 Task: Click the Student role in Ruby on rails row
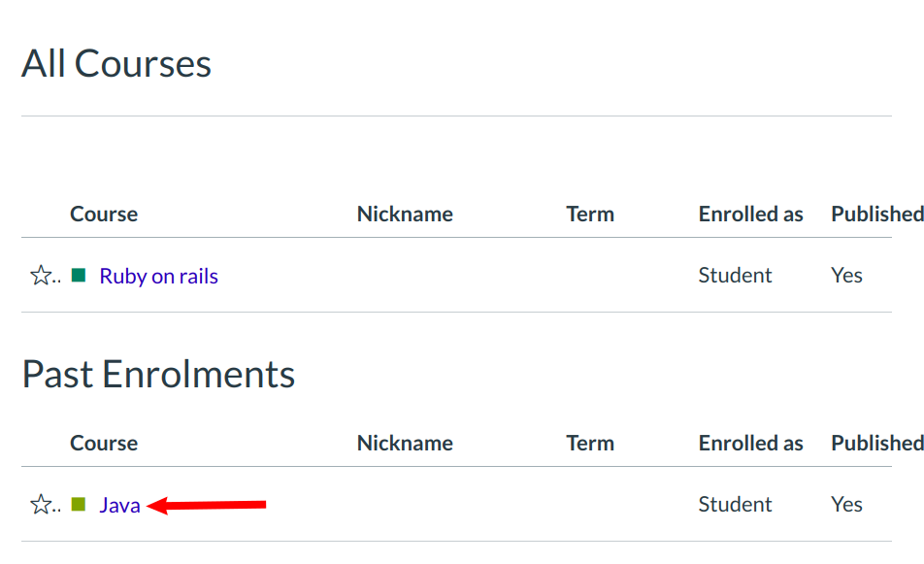[x=735, y=276]
